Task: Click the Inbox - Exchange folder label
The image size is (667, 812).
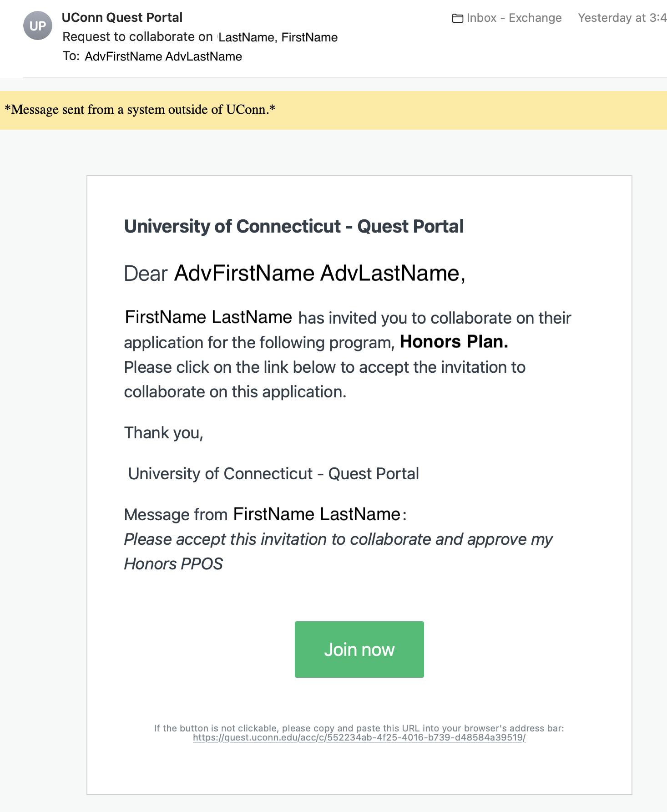Action: [x=514, y=18]
